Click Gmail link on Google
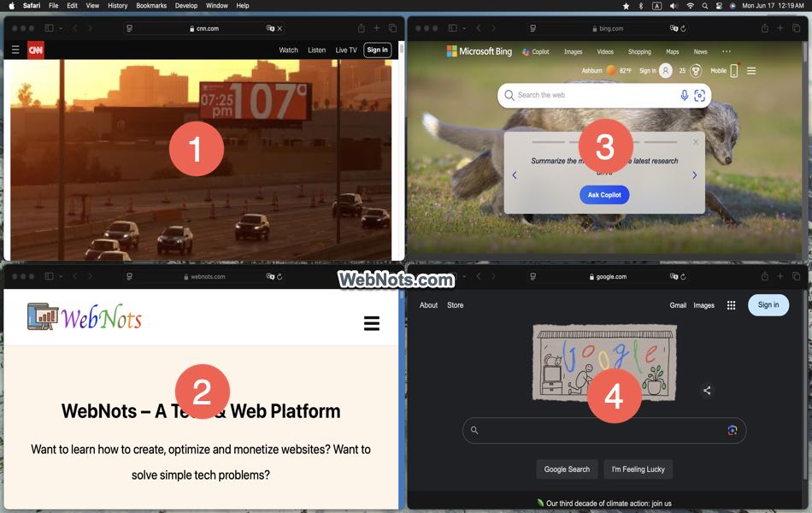 [x=678, y=305]
